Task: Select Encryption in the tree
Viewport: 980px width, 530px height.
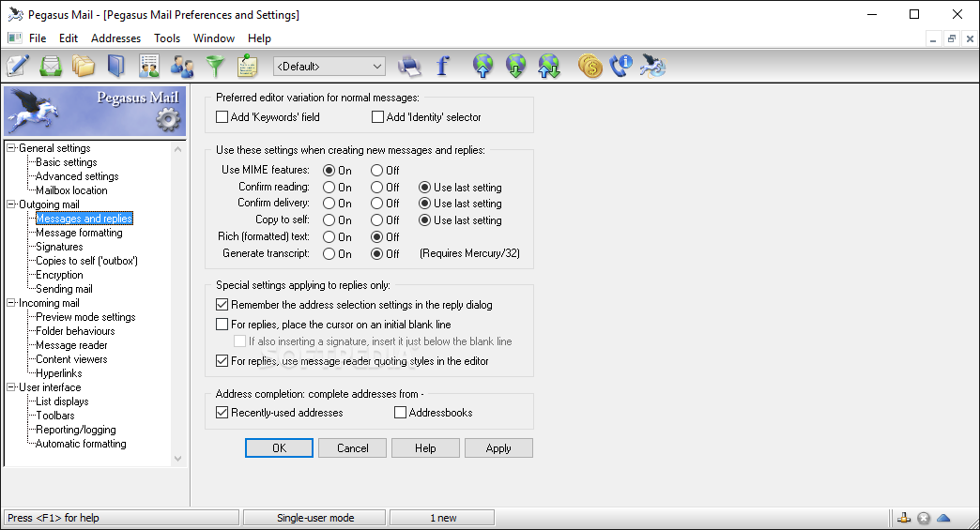Action: pyautogui.click(x=59, y=275)
